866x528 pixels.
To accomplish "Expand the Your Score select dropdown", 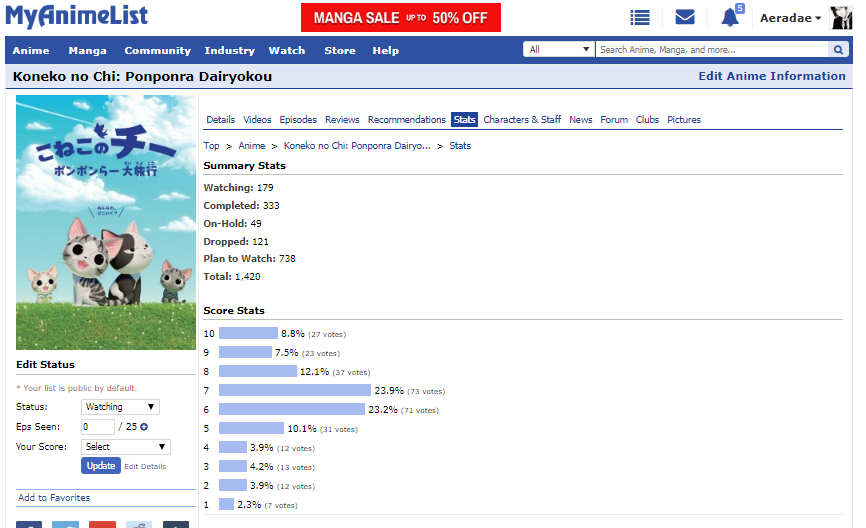I will tap(126, 447).
